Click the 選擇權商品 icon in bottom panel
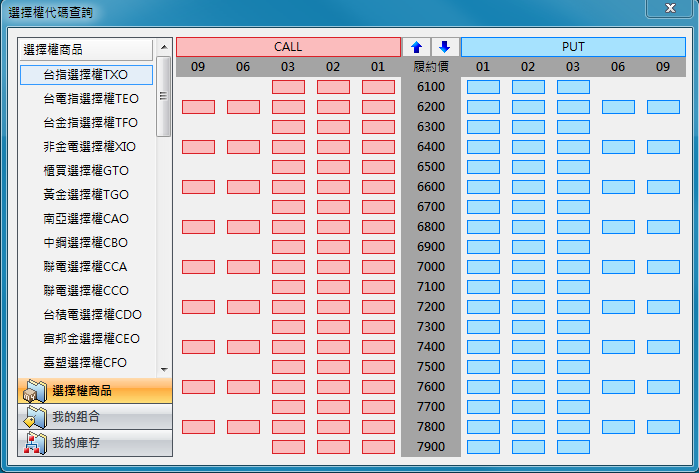Viewport: 699px width, 473px height. click(x=35, y=390)
